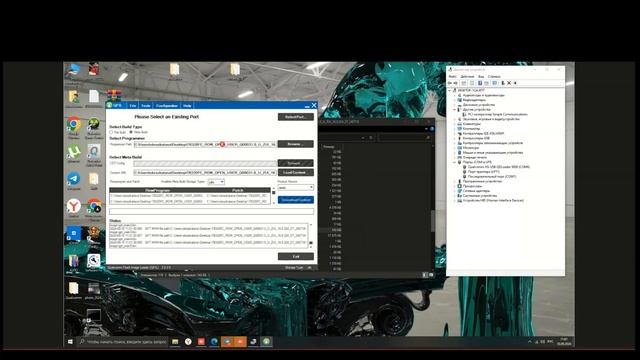Expand 'Видеоадаптеры' node in Device Manager
This screenshot has height=360, width=640.
point(454,100)
